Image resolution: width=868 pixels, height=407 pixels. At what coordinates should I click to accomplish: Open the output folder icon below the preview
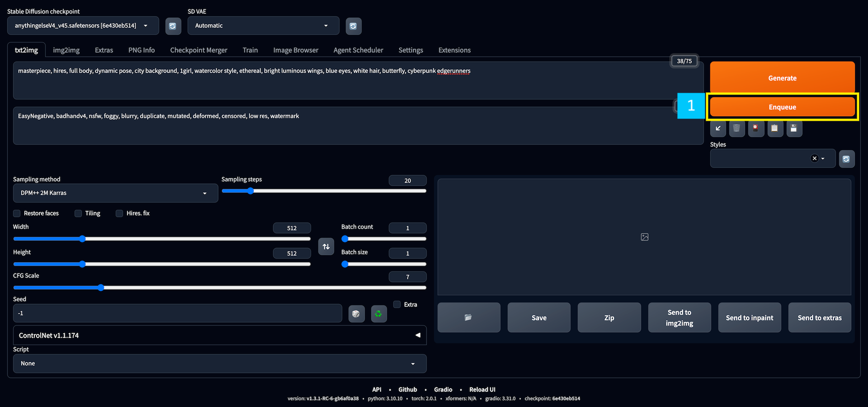469,317
